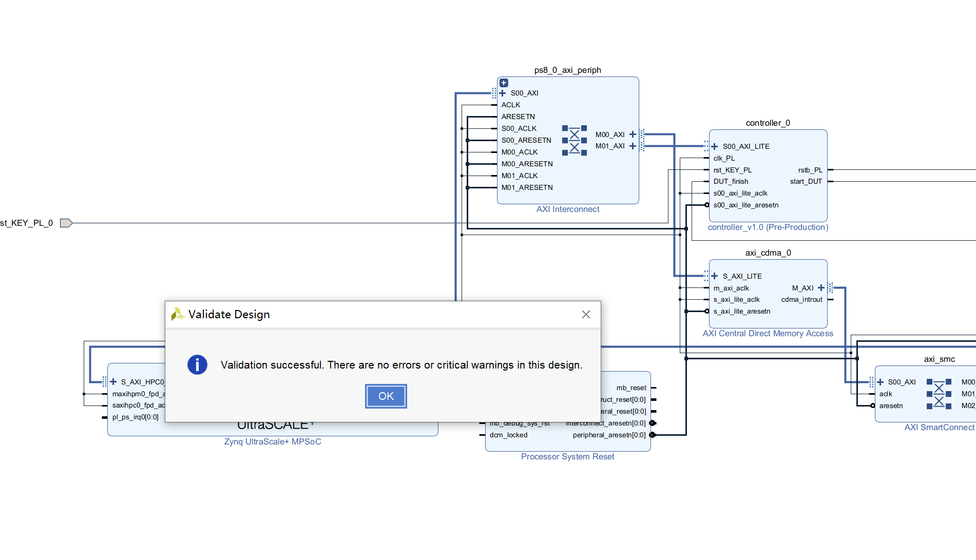
Task: Select the S00_ACLK pin
Action: point(519,128)
